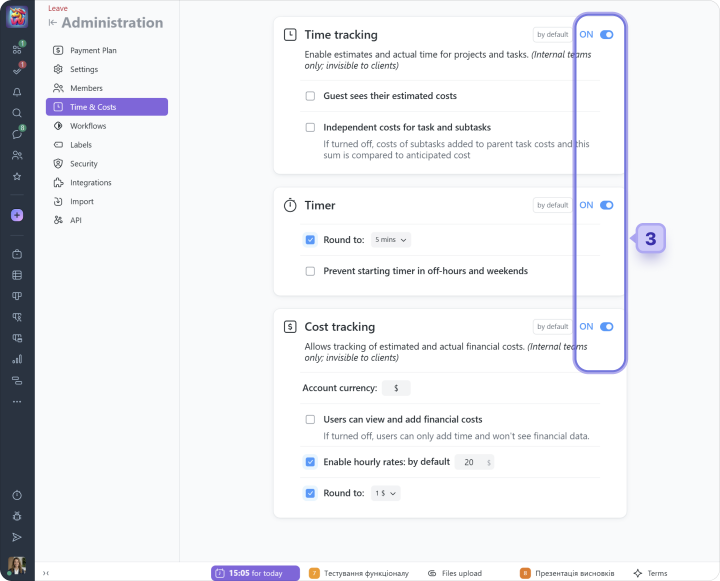
Task: Open the Account currency '$' selector
Action: pyautogui.click(x=396, y=388)
